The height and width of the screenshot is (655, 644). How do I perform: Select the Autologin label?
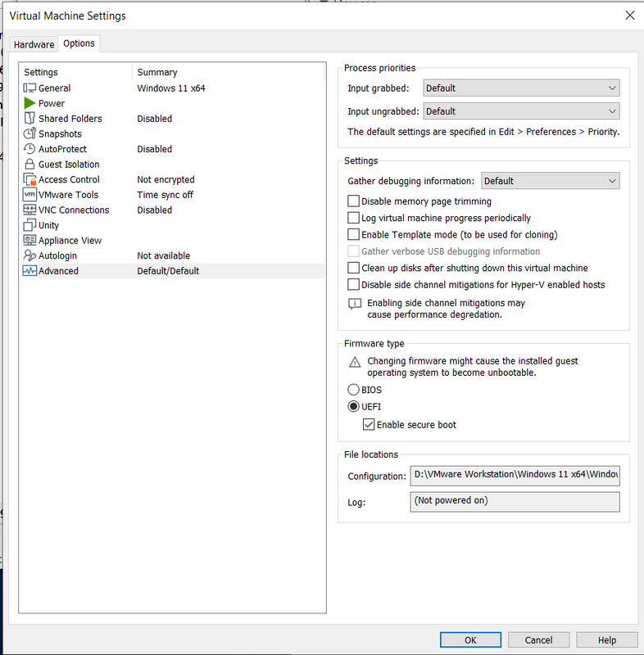click(57, 255)
